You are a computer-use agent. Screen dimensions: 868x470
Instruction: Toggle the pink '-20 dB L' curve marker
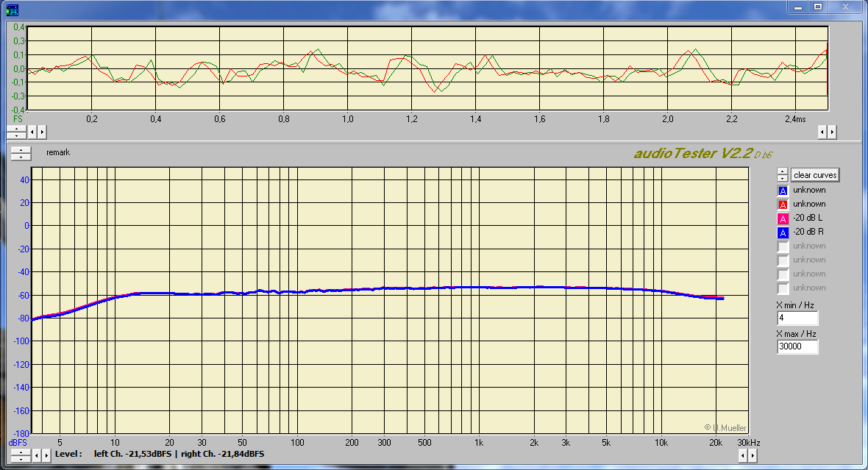[x=783, y=218]
